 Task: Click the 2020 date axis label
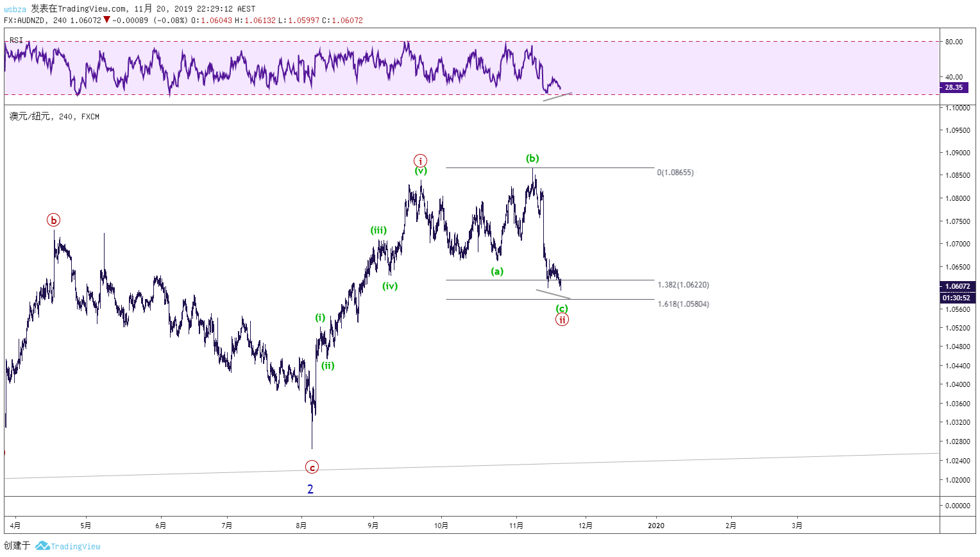tap(656, 526)
